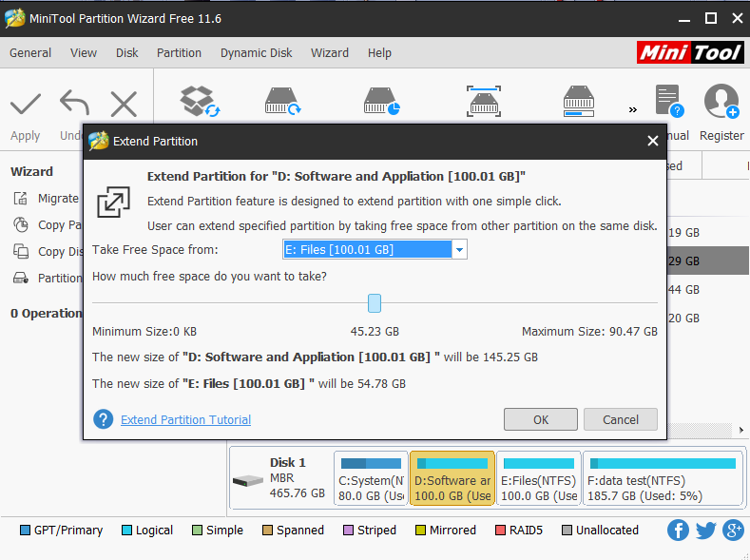Open the Take Free Space from dropdown
The image size is (750, 560).
coord(375,249)
